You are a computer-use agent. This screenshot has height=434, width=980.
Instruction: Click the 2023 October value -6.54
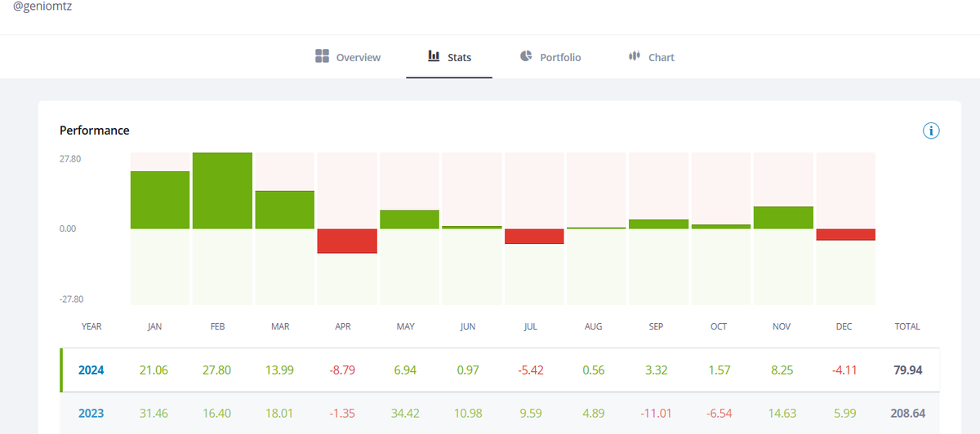719,413
